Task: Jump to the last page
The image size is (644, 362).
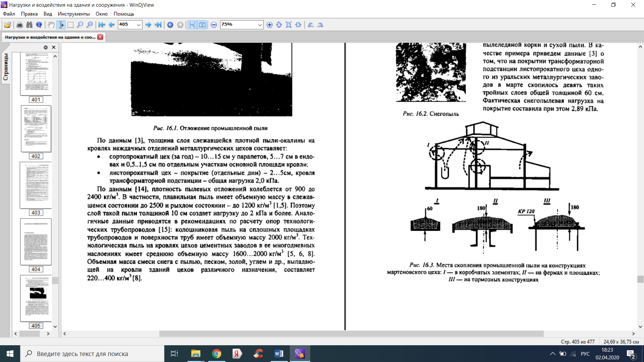Action: [x=158, y=25]
